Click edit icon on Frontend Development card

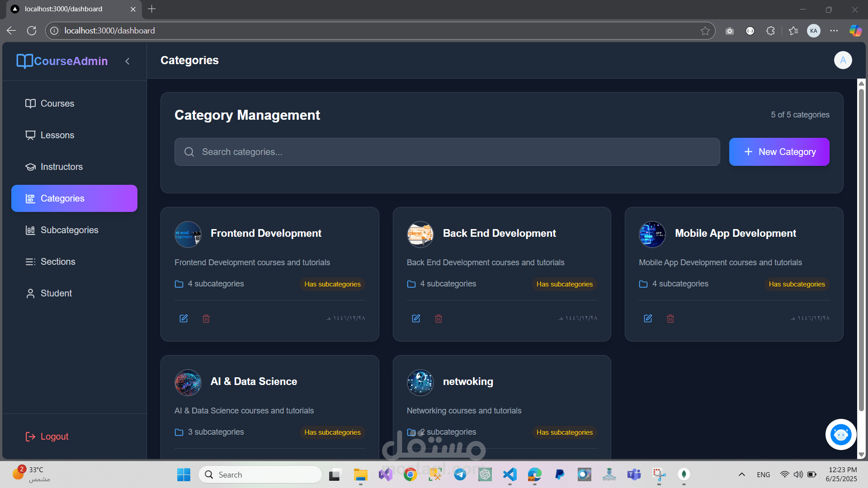pos(184,319)
